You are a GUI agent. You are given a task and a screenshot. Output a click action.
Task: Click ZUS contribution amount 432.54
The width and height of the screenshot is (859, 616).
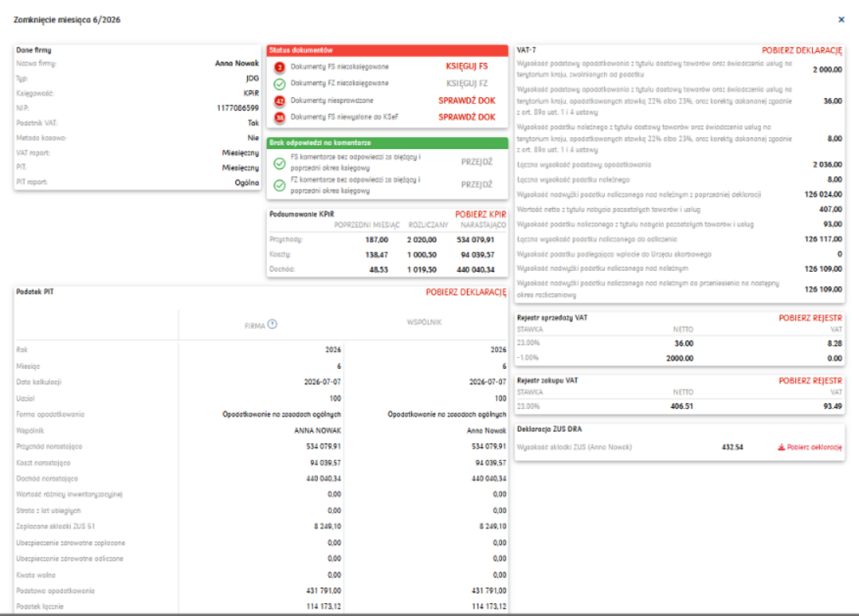(733, 447)
